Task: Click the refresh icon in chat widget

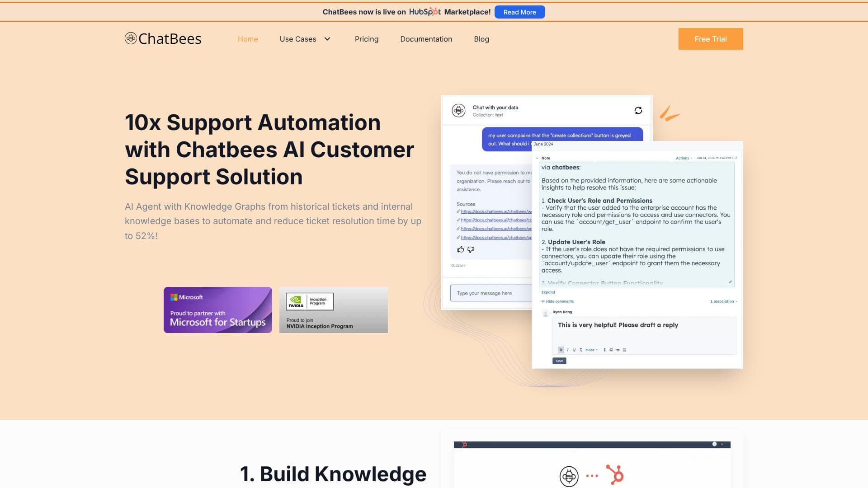Action: [638, 111]
